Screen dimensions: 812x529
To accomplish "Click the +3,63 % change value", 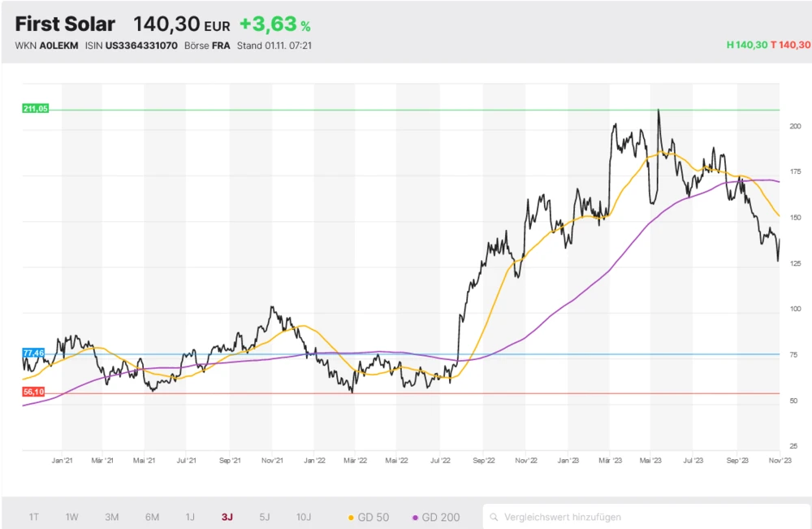I will click(x=274, y=24).
